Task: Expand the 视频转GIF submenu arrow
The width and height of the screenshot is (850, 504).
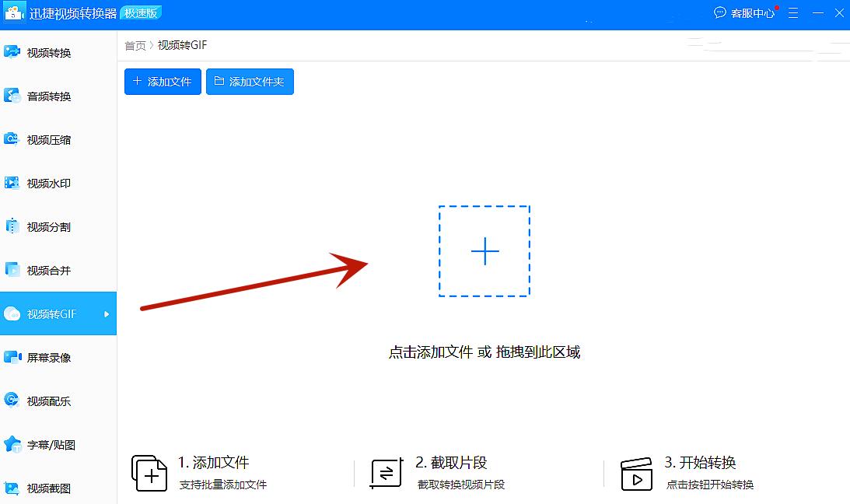Action: coord(107,313)
